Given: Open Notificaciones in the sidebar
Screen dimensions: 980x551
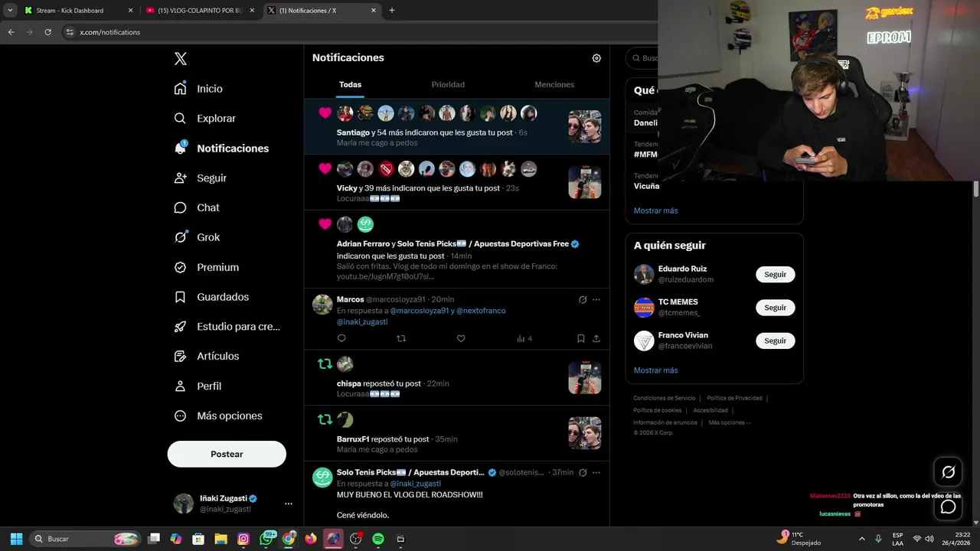Looking at the screenshot, I should [221, 148].
